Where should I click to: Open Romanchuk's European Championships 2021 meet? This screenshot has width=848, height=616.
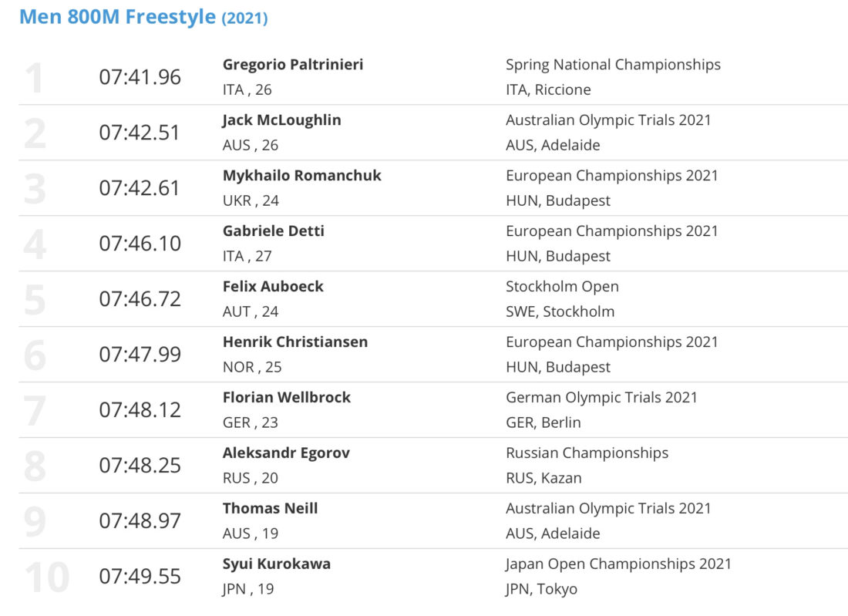(611, 175)
